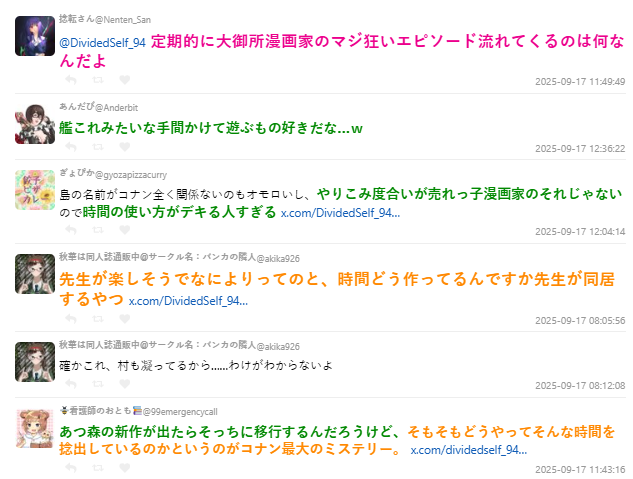Image resolution: width=633 pixels, height=479 pixels.
Task: Retweet gyozapizzacurry's tweet
Action: tap(97, 230)
